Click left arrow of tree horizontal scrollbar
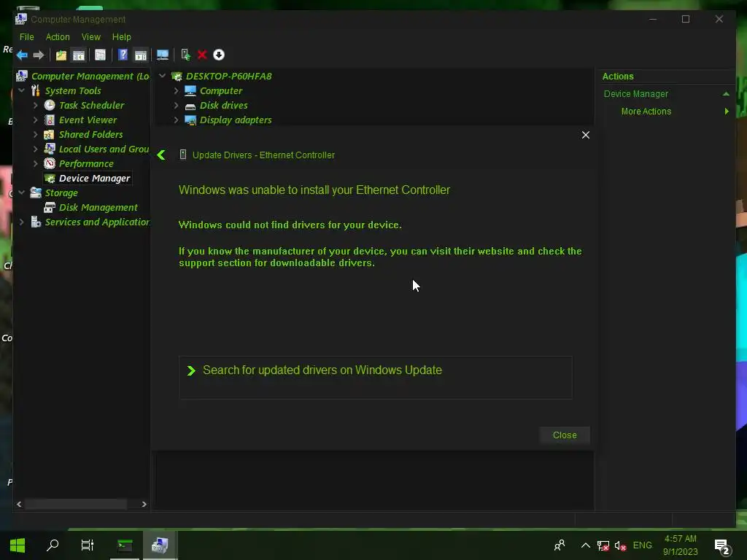 click(x=19, y=505)
